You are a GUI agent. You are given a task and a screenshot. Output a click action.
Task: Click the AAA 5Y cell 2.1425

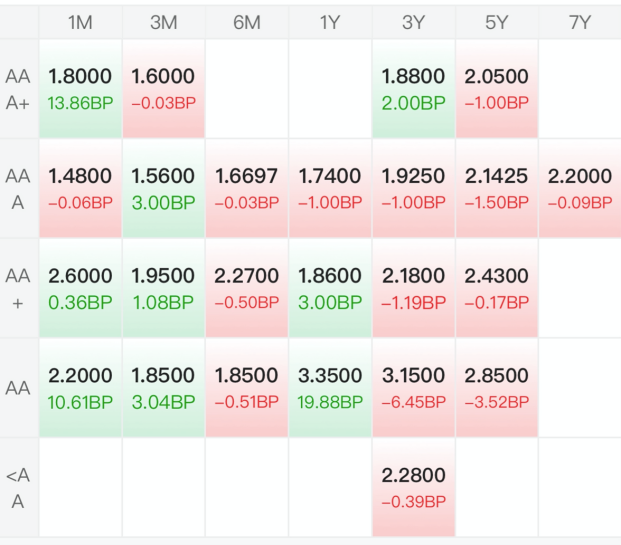pyautogui.click(x=497, y=189)
